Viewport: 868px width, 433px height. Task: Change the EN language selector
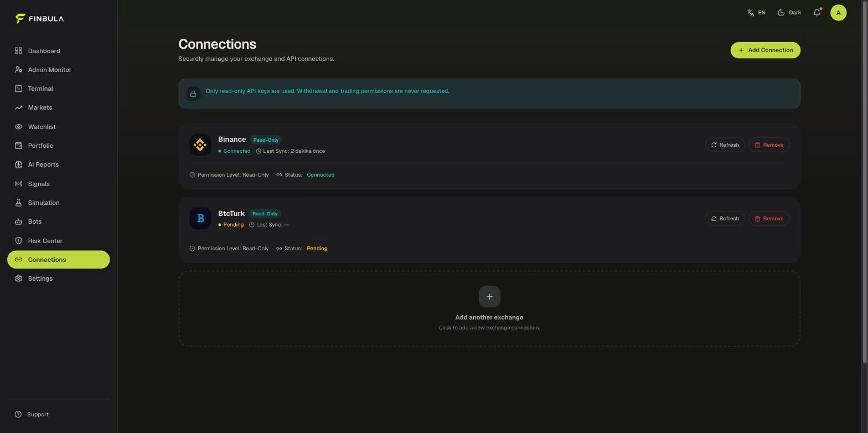(x=756, y=13)
